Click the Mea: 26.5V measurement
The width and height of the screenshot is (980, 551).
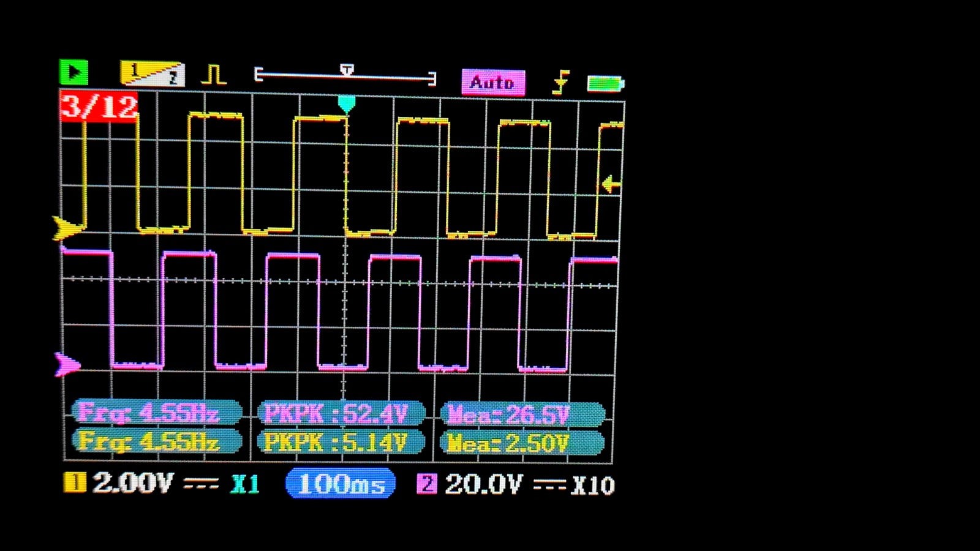coord(522,414)
